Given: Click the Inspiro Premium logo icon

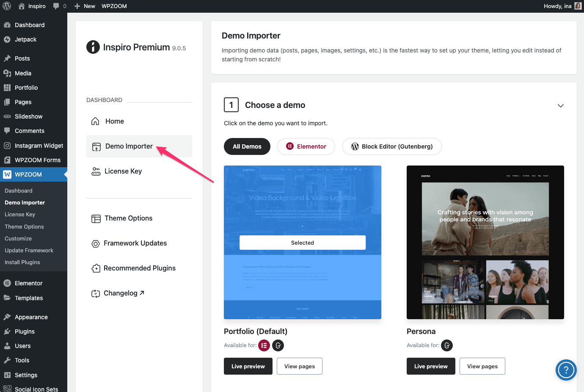Looking at the screenshot, I should click(93, 47).
